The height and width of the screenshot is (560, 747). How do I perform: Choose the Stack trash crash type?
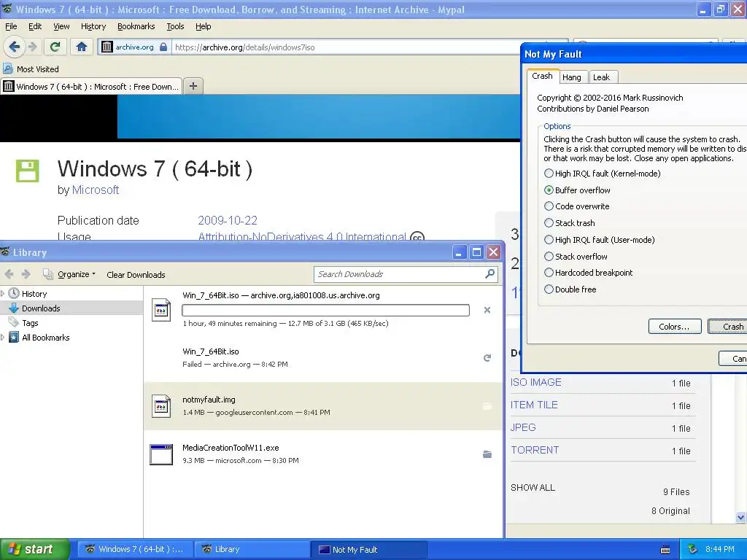click(569, 223)
